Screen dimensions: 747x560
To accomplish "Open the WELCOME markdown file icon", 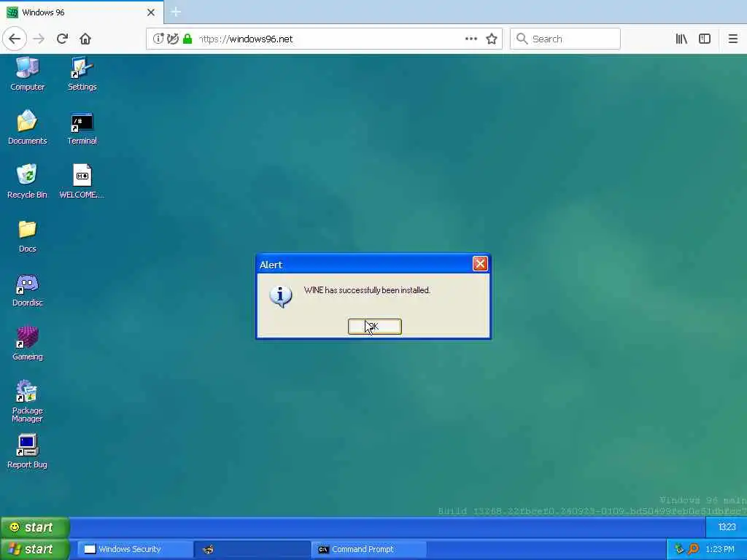I will coord(82,182).
